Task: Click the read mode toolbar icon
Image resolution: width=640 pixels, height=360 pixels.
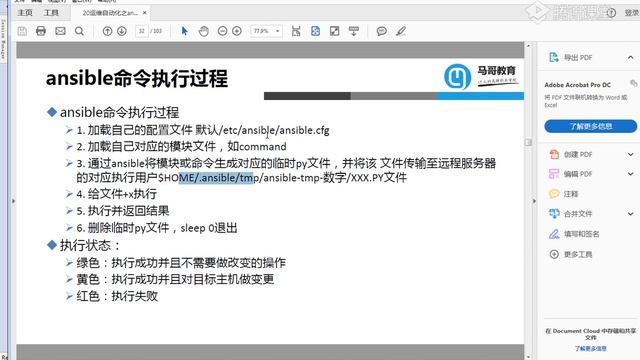Action: coord(354,31)
